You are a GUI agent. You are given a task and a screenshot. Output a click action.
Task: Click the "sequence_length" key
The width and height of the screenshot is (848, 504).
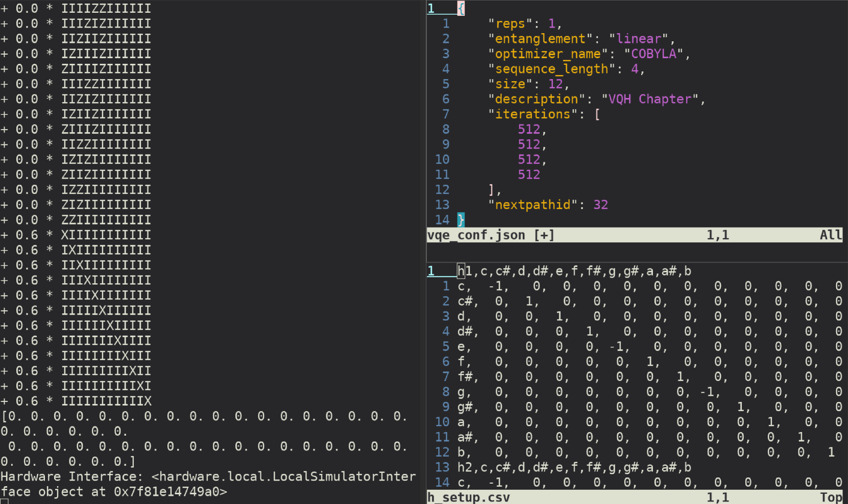point(551,69)
